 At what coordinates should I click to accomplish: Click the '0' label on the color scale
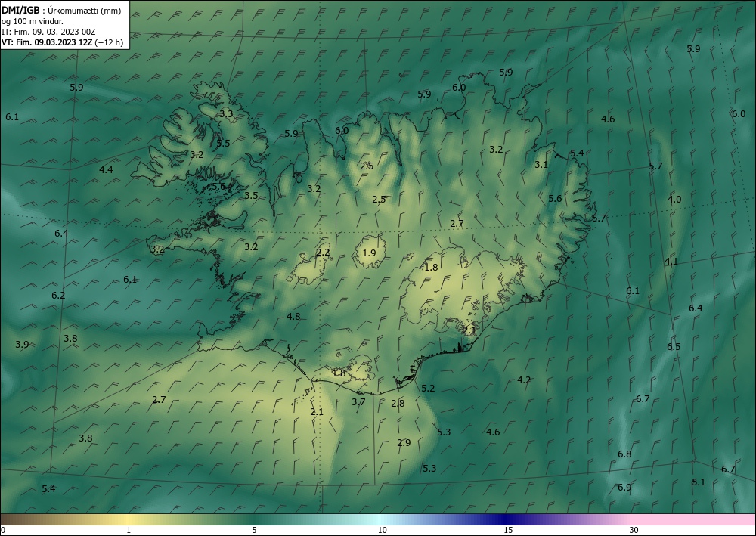(3, 530)
